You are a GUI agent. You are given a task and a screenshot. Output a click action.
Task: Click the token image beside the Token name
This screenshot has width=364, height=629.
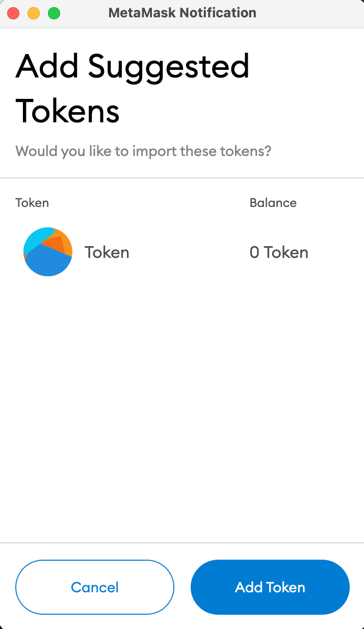pyautogui.click(x=48, y=252)
